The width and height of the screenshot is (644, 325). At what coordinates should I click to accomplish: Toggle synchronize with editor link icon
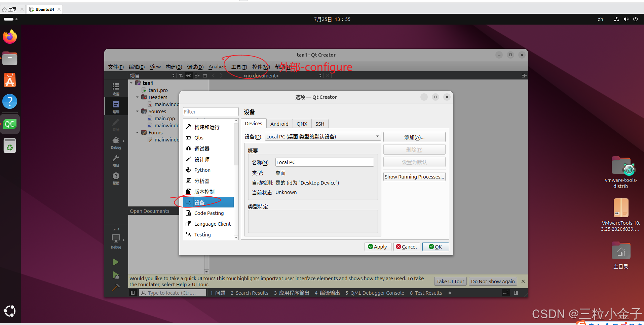coord(189,75)
